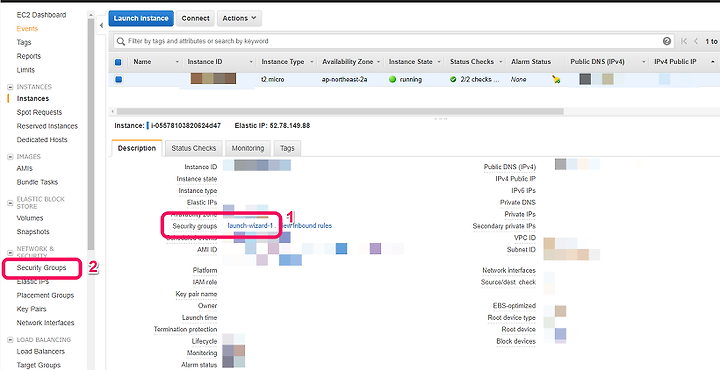Open Spot Requests in sidebar
The height and width of the screenshot is (370, 720).
tap(39, 112)
